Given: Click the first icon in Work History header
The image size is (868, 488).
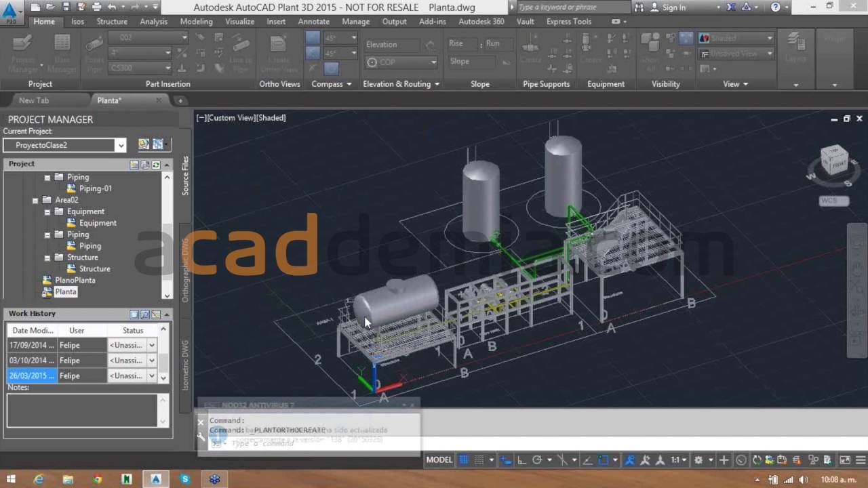Looking at the screenshot, I should [134, 314].
